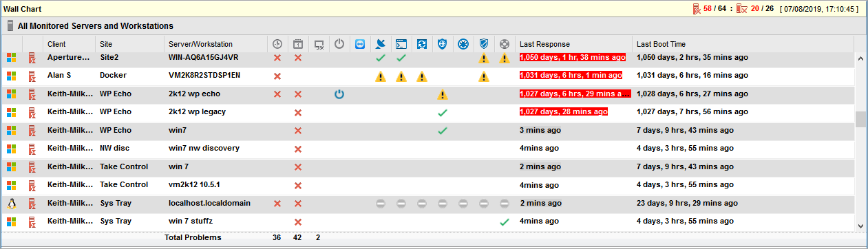Click the terminal warning triangle for VM2K8R2STDSP1EN
Screen dimensions: 868x249
click(x=401, y=76)
